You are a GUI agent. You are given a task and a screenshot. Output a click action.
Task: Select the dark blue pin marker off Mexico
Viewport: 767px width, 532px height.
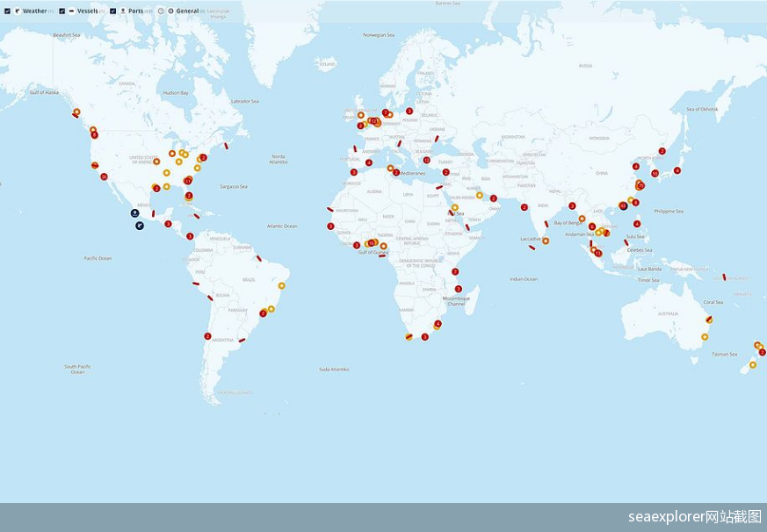pyautogui.click(x=134, y=213)
